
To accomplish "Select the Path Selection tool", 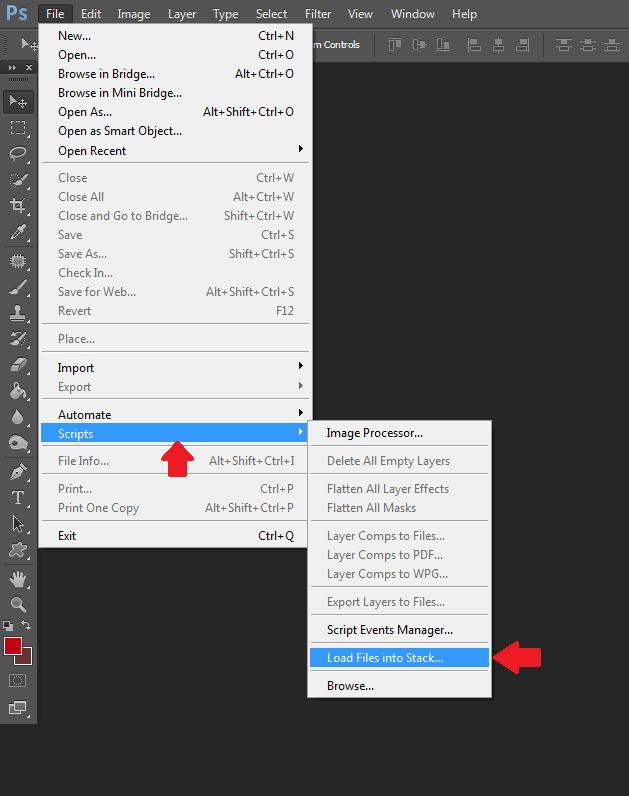I will (x=18, y=524).
